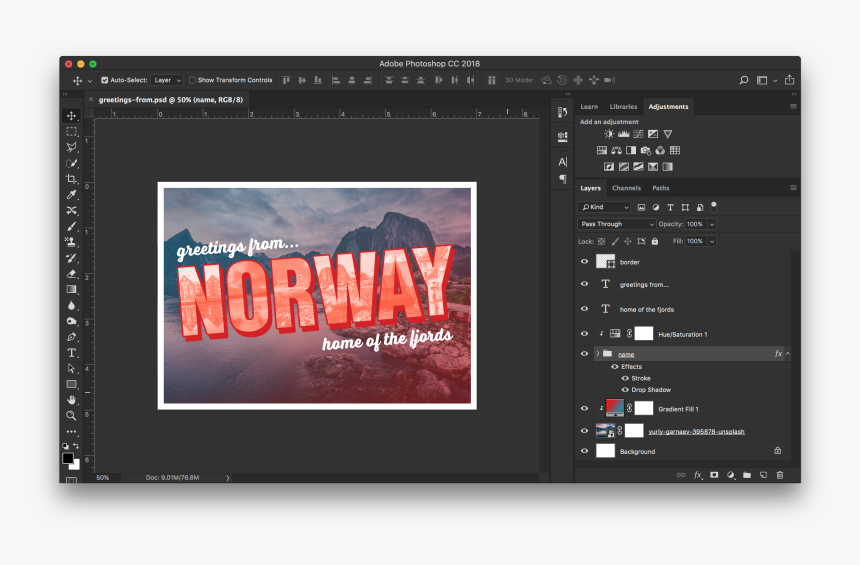Viewport: 860px width, 565px height.
Task: Click the Hue/Saturation 1 layer mask thumbnail
Action: point(644,334)
